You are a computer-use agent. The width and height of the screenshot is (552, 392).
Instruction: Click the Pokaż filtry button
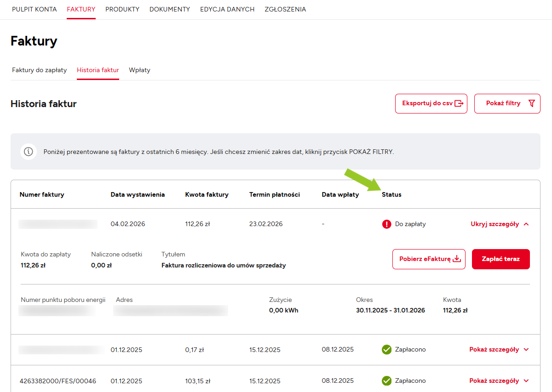507,103
